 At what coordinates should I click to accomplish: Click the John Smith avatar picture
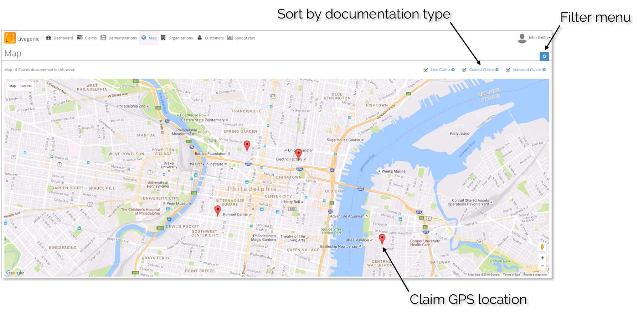[522, 38]
